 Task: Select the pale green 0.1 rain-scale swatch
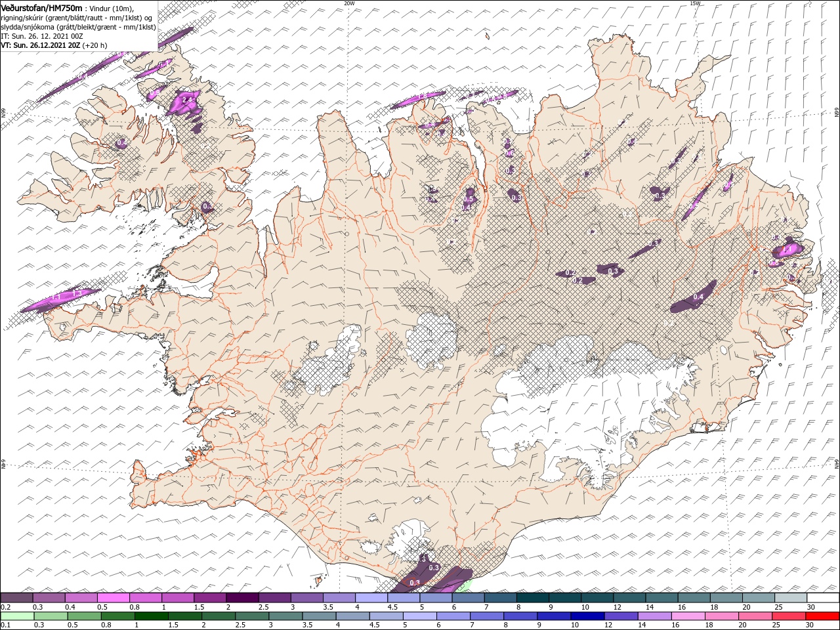[x=17, y=616]
